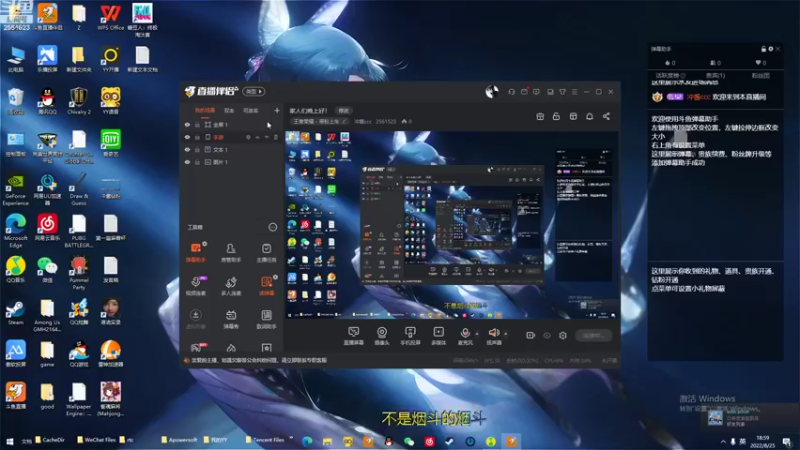This screenshot has height=450, width=800.
Task: Add 多媒体 media source
Action: 438,336
